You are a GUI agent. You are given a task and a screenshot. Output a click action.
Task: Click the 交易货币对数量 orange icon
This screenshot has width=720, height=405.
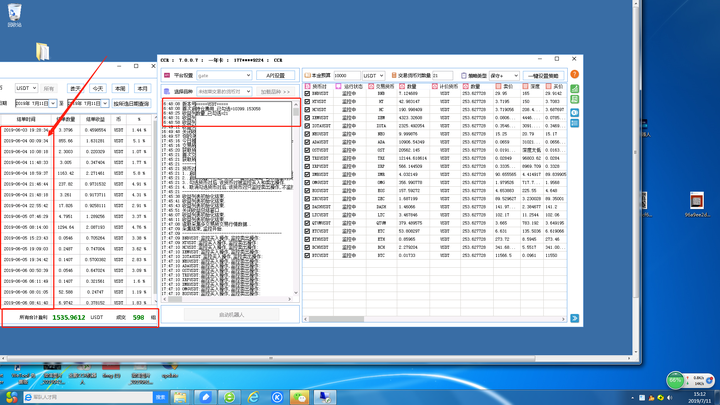click(394, 75)
